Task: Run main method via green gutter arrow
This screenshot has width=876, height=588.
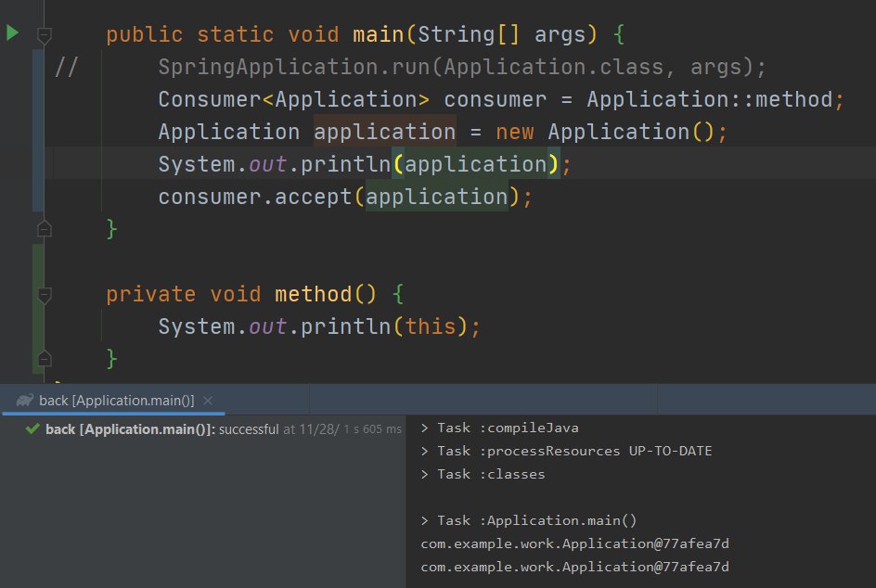Action: (x=12, y=33)
